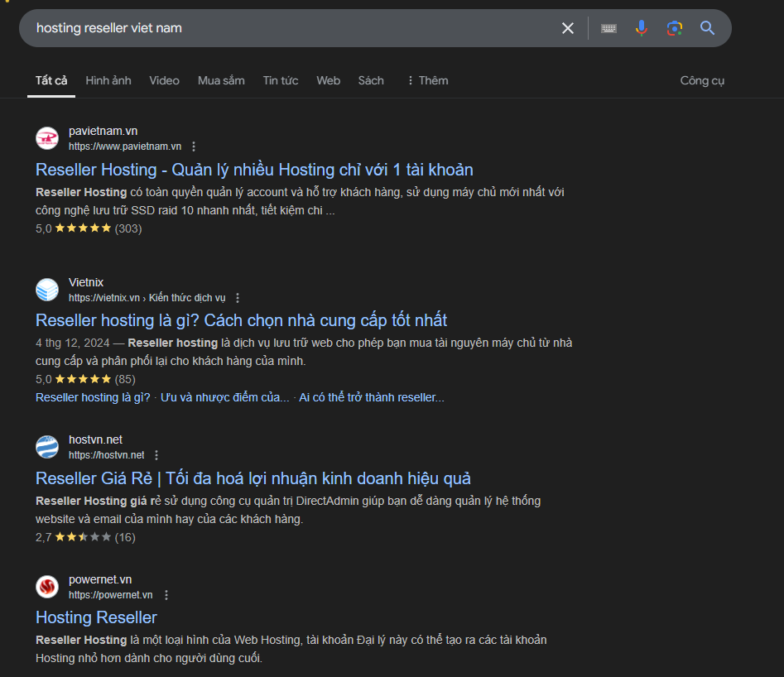Viewport: 784px width, 677px height.
Task: Click the Vietnix site favicon
Action: (47, 290)
